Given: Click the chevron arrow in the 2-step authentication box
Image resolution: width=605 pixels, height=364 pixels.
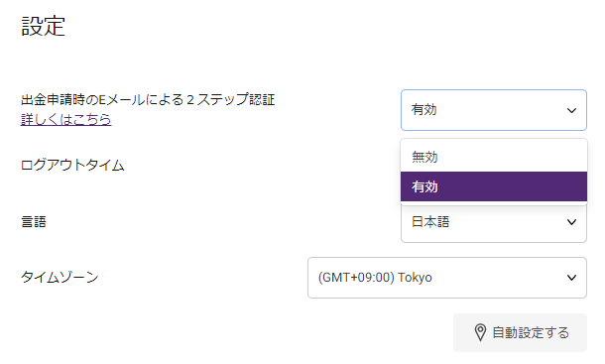Looking at the screenshot, I should click(571, 110).
